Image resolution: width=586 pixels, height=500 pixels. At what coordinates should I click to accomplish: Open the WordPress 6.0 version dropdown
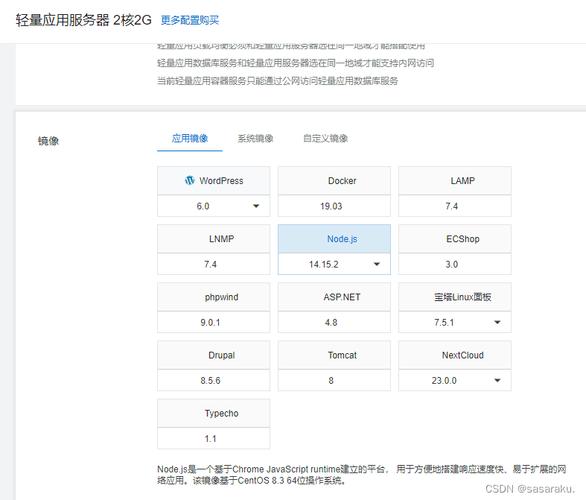(214, 206)
